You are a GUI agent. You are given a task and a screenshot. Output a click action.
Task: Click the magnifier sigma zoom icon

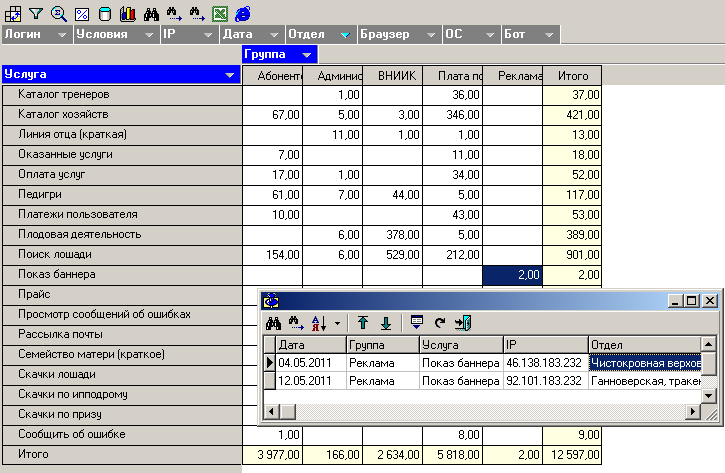pyautogui.click(x=59, y=14)
